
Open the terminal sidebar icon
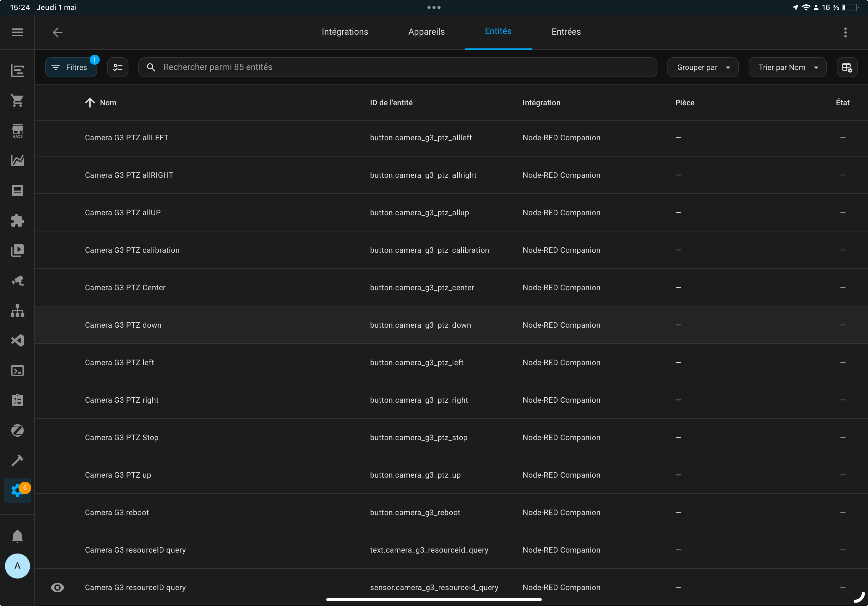[17, 370]
